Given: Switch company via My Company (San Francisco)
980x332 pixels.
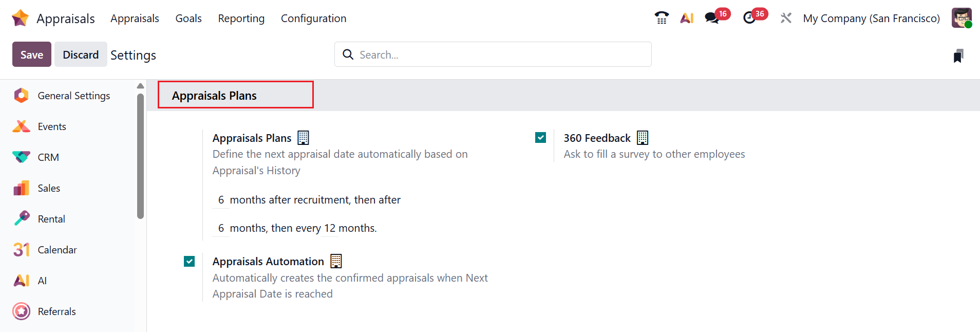Looking at the screenshot, I should click(871, 19).
